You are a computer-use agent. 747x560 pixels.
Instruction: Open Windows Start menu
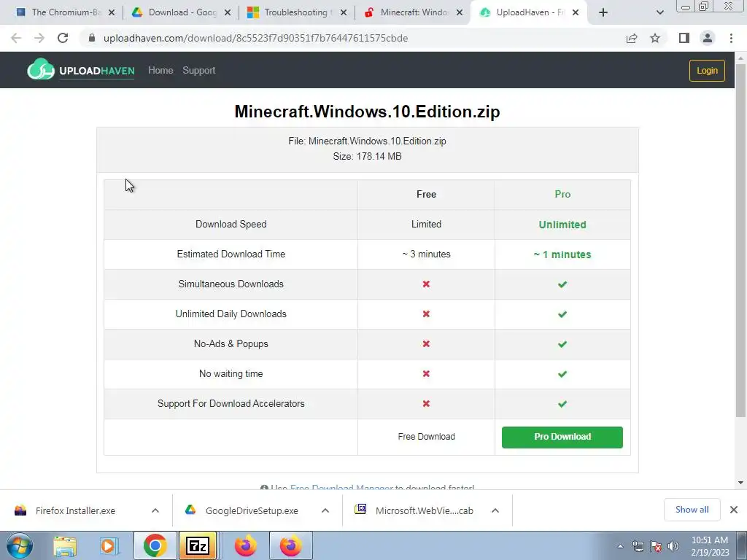tap(20, 545)
